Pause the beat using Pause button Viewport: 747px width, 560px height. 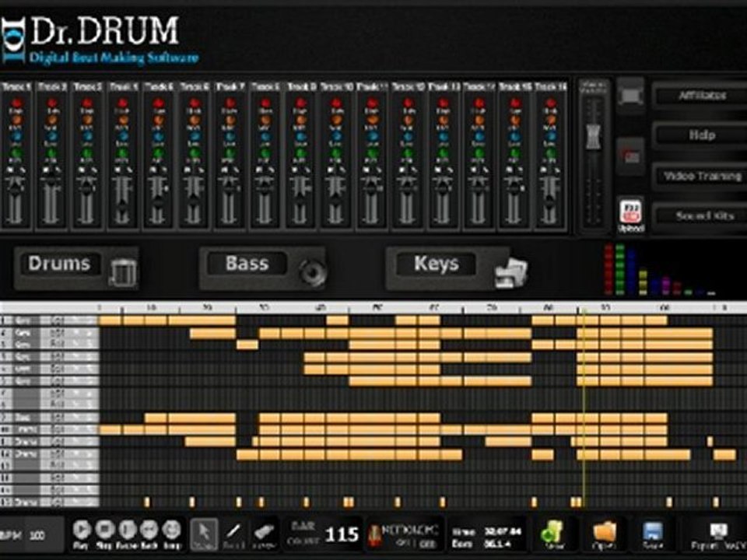coord(127,530)
